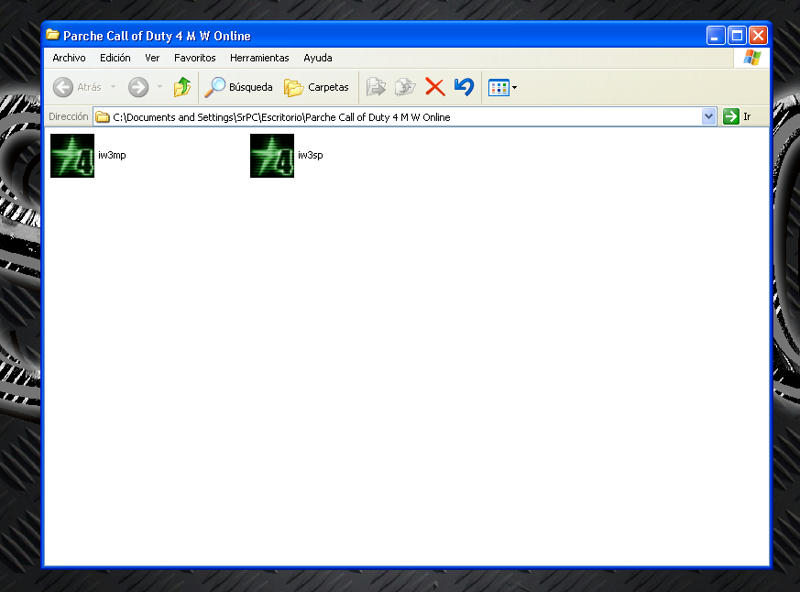Click the iw3sp file name label
800x592 pixels.
pyautogui.click(x=311, y=155)
